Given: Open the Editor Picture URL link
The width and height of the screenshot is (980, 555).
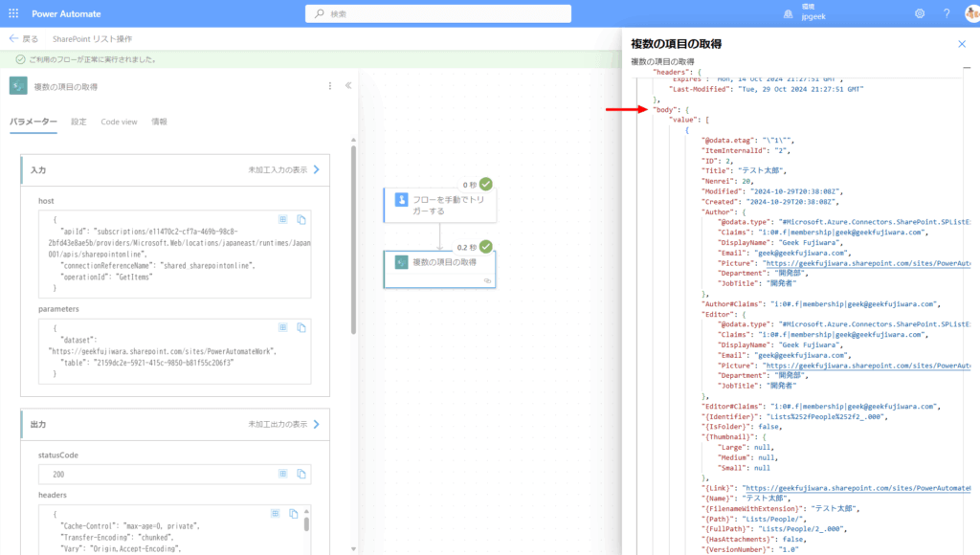Looking at the screenshot, I should click(x=868, y=366).
